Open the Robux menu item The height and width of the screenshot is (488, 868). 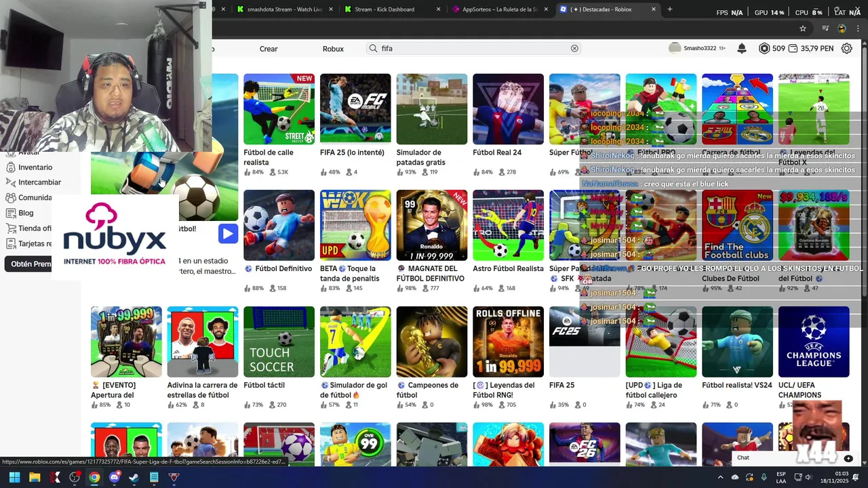(x=333, y=49)
